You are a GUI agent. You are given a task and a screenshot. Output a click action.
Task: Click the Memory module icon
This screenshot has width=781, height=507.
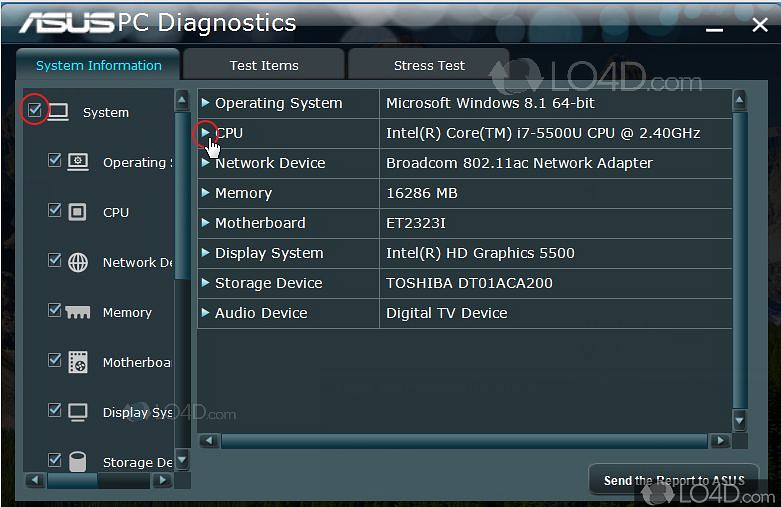pos(78,312)
